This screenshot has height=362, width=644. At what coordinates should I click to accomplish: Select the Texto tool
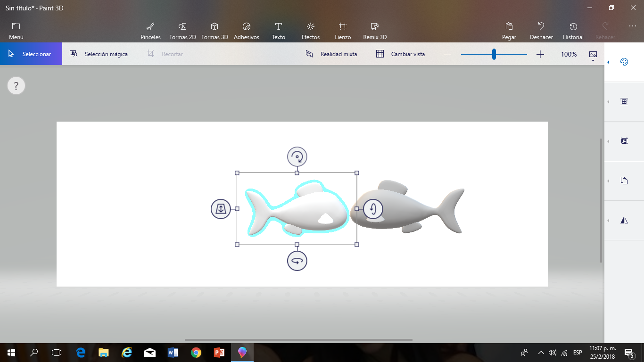[x=279, y=31]
